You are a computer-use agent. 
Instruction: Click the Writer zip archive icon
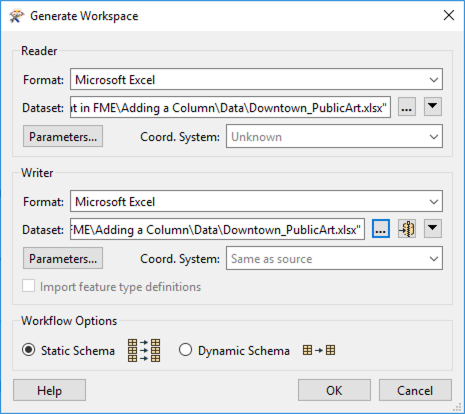pyautogui.click(x=407, y=229)
